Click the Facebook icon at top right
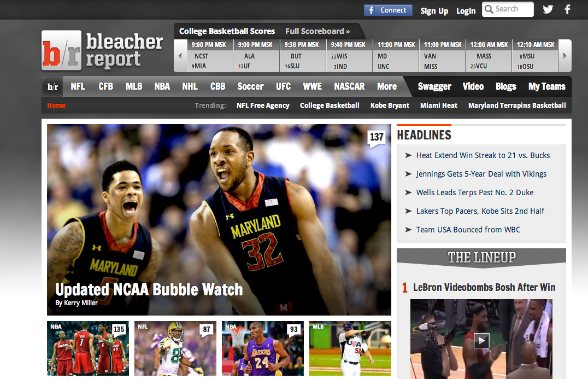This screenshot has height=379, width=588. click(567, 9)
